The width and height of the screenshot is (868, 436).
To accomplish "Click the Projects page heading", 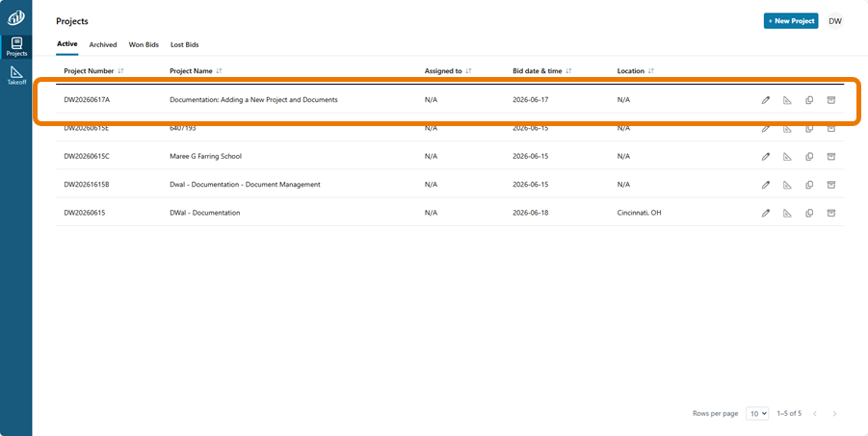I will point(72,21).
